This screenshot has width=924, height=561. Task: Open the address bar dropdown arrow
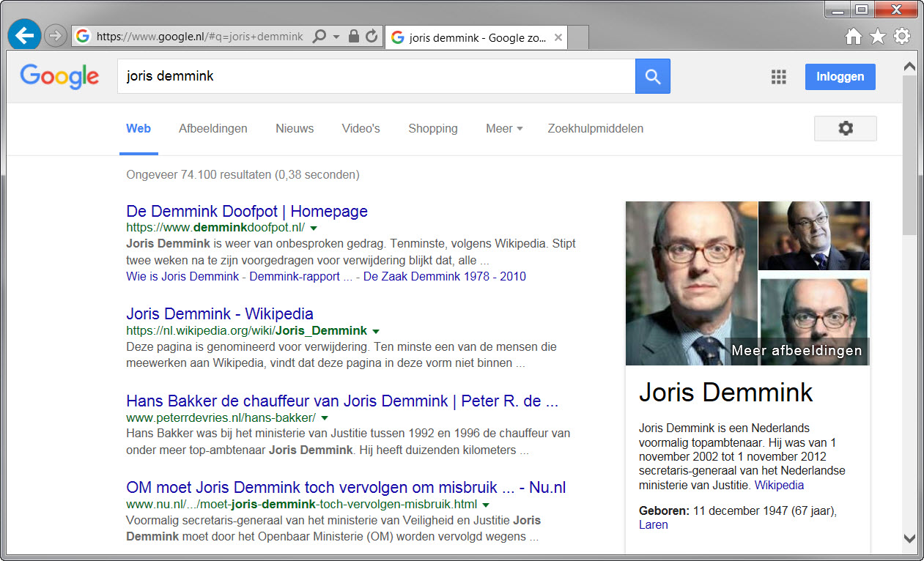coord(336,37)
